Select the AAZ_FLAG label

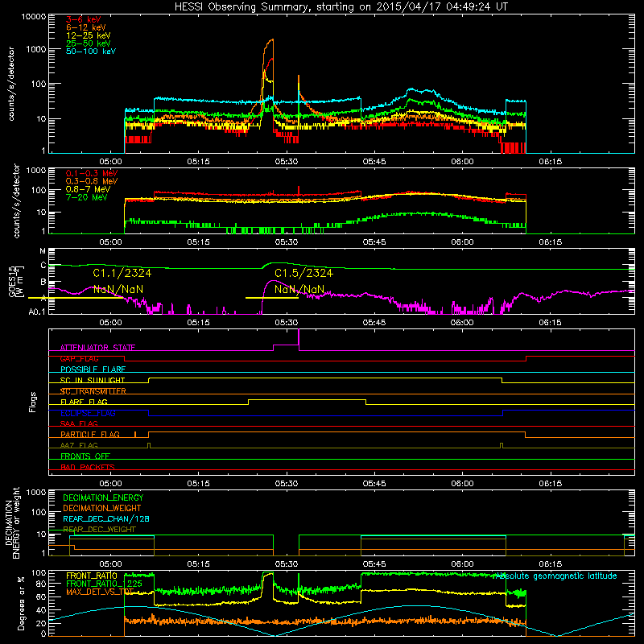tap(79, 445)
